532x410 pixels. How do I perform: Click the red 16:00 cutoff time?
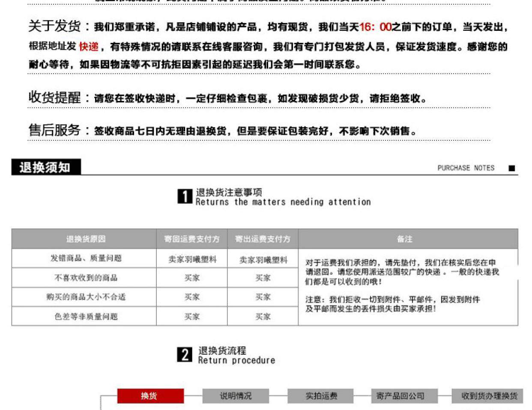375,27
